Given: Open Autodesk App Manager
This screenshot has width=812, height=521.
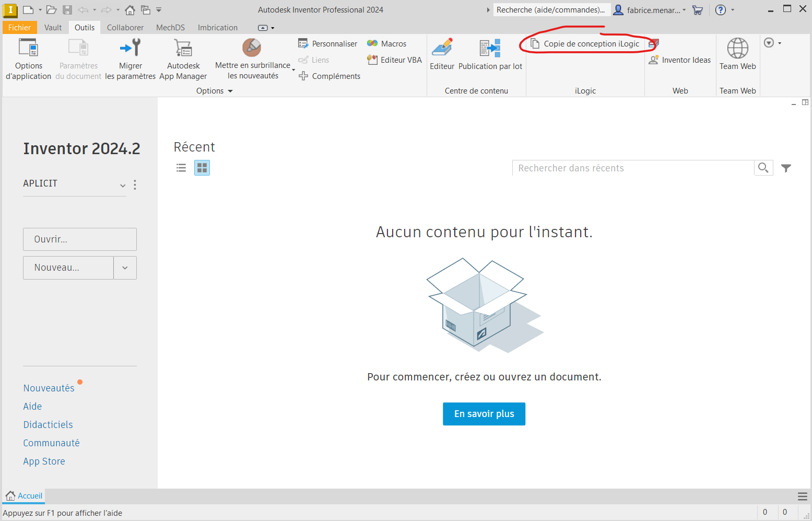Looking at the screenshot, I should tap(183, 57).
